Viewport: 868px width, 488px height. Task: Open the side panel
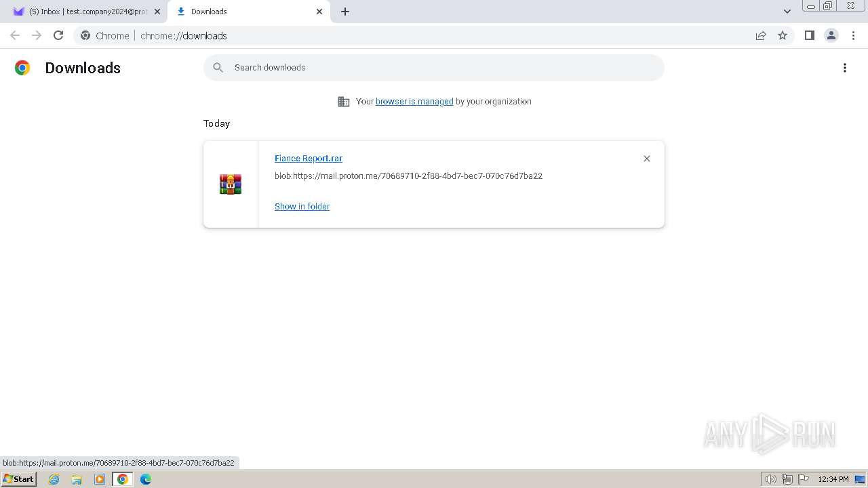click(809, 35)
